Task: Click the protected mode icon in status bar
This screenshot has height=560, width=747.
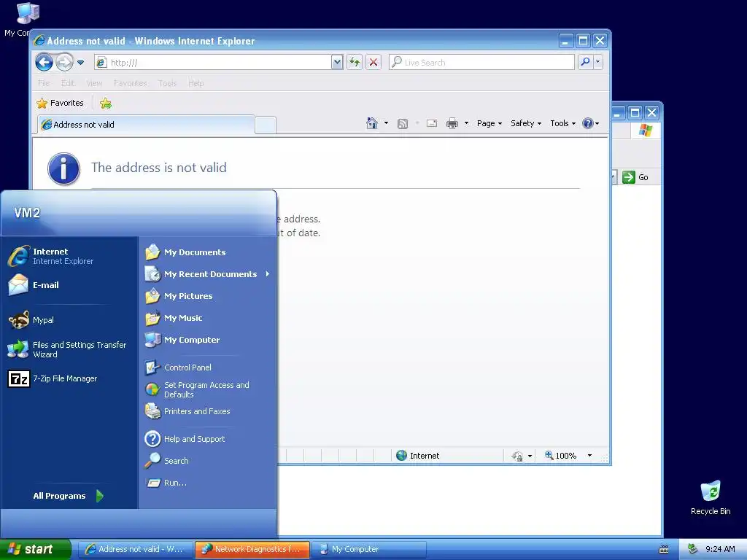Action: point(517,456)
